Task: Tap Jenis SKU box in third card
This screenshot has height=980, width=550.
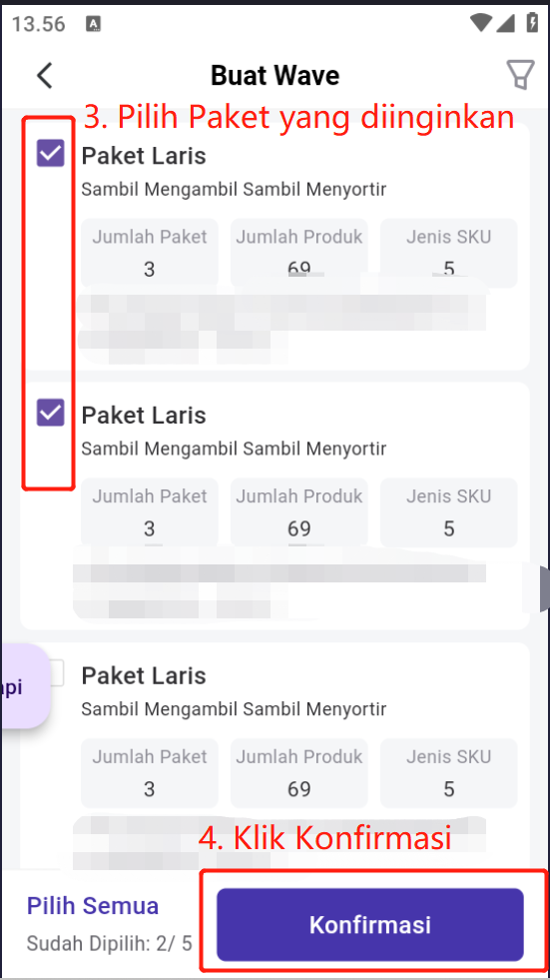Action: (449, 772)
